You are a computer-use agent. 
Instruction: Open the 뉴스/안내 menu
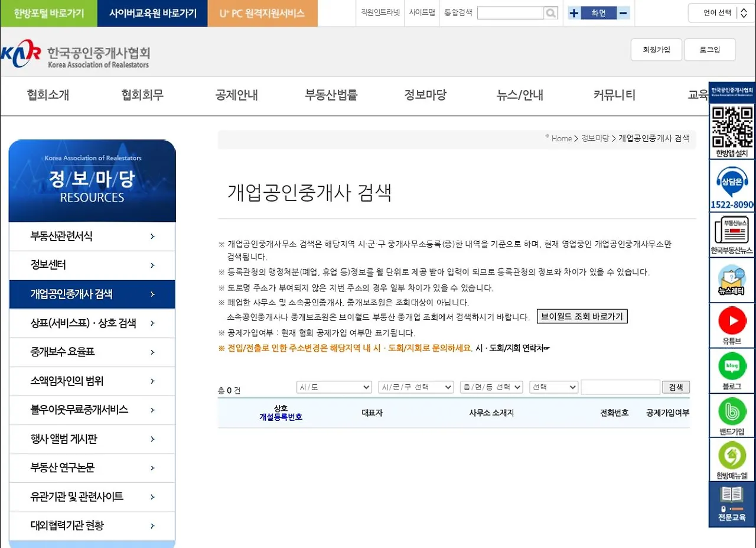pyautogui.click(x=519, y=94)
